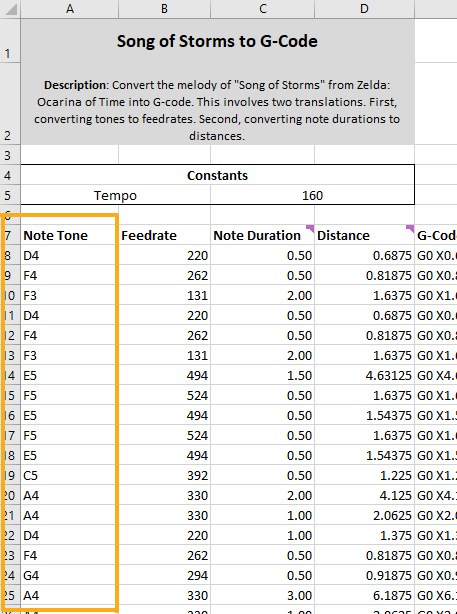Click the Note Tone column heading cell

(x=70, y=235)
